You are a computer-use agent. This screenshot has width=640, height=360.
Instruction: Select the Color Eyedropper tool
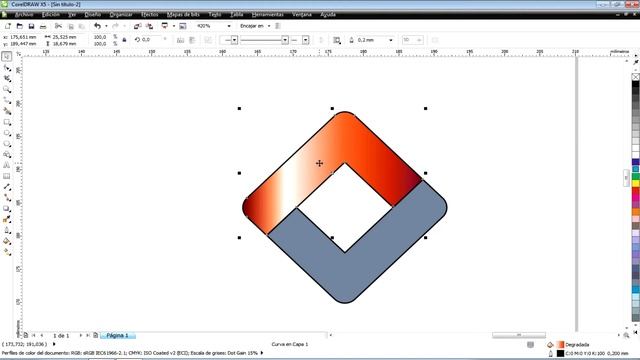click(7, 220)
